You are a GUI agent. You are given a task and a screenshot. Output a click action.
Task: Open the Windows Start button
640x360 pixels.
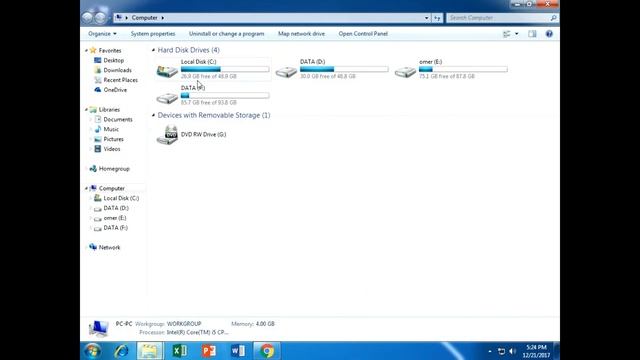click(93, 351)
